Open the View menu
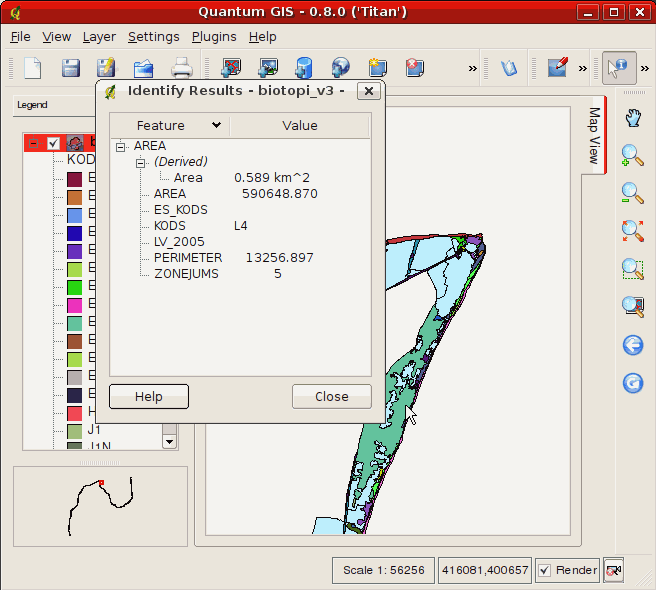 (56, 37)
